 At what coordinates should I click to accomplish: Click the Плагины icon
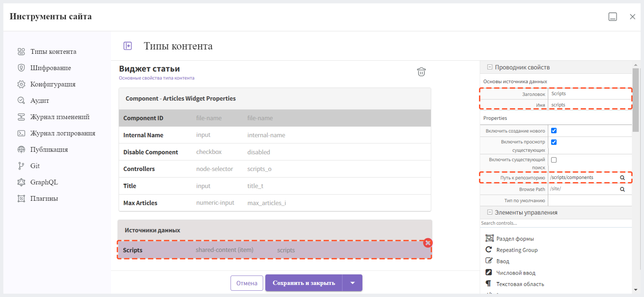point(21,199)
